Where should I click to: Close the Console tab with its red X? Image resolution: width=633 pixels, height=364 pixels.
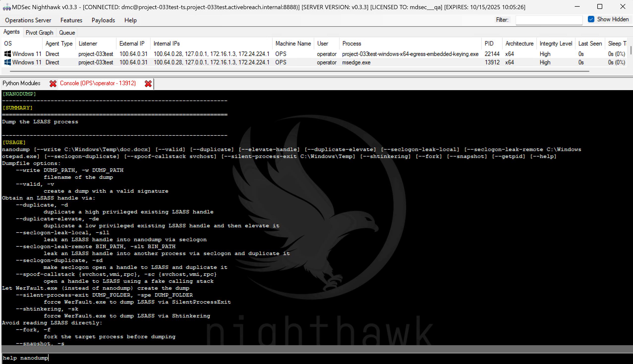[x=148, y=83]
